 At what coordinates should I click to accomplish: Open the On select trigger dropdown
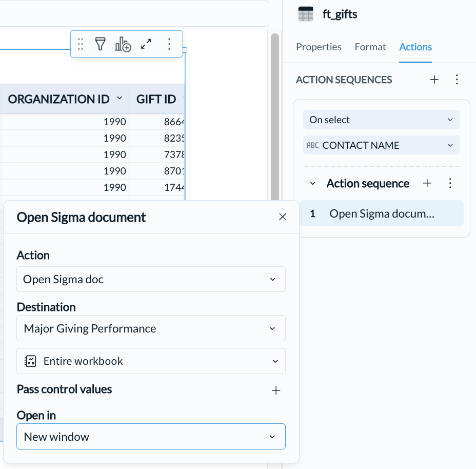(381, 120)
